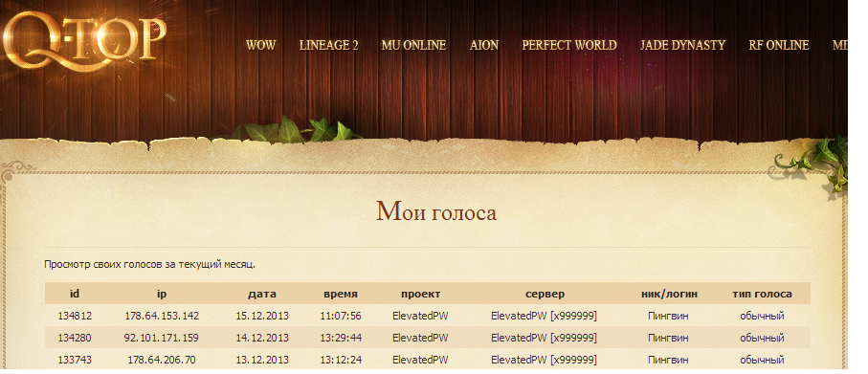Click the 'id' column header
This screenshot has height=374, width=868.
click(x=75, y=294)
